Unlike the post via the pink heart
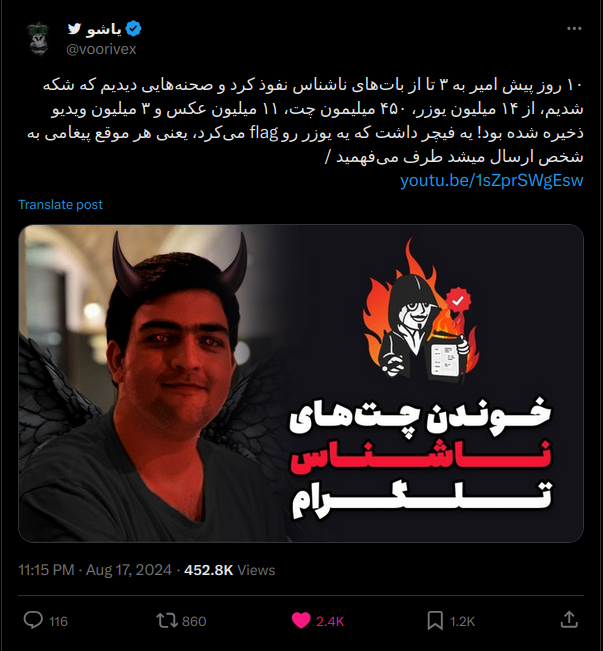Image resolution: width=603 pixels, height=651 pixels. coord(301,621)
